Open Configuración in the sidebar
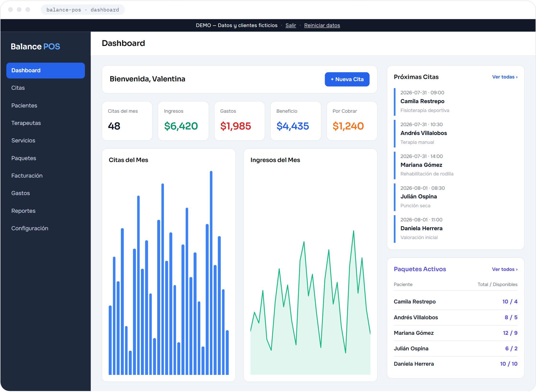Screen dimensions: 536x392 (45, 228)
